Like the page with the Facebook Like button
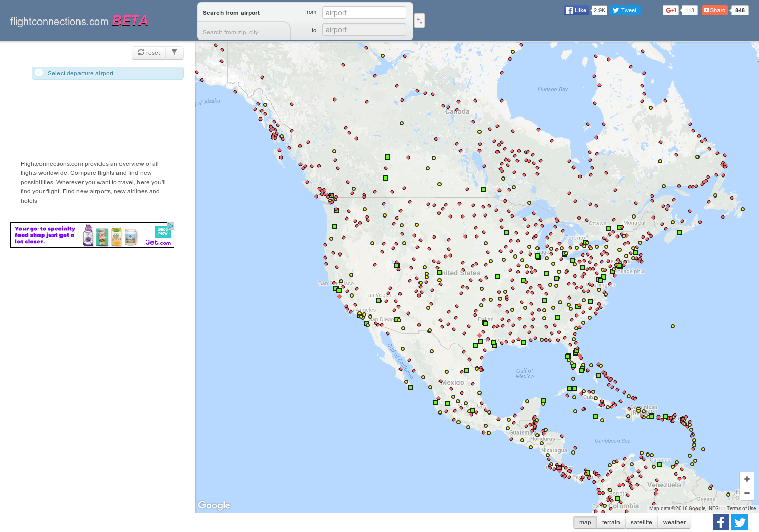This screenshot has width=759, height=532. pos(576,10)
